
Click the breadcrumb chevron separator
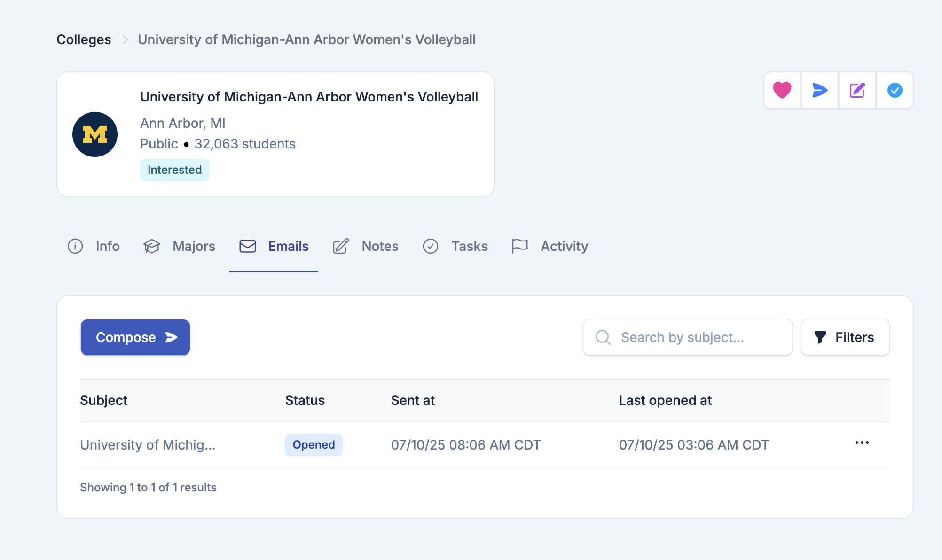(125, 40)
